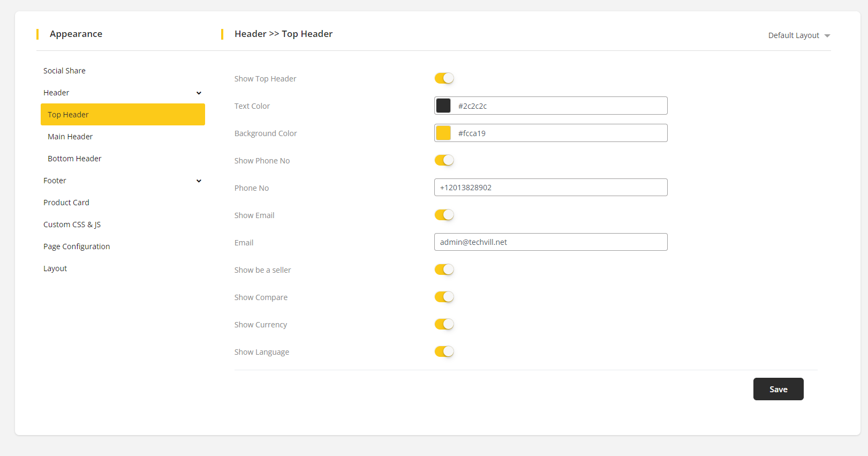
Task: Focus the Email input field
Action: click(550, 242)
